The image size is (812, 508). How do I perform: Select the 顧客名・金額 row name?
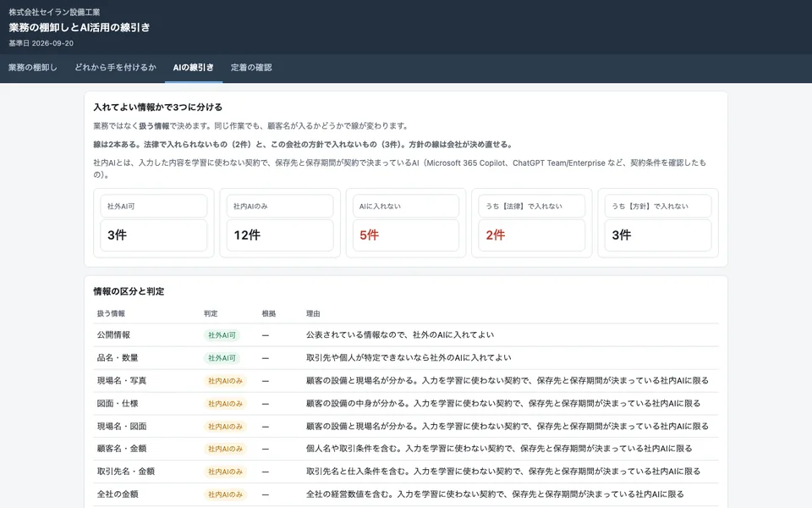tap(122, 449)
